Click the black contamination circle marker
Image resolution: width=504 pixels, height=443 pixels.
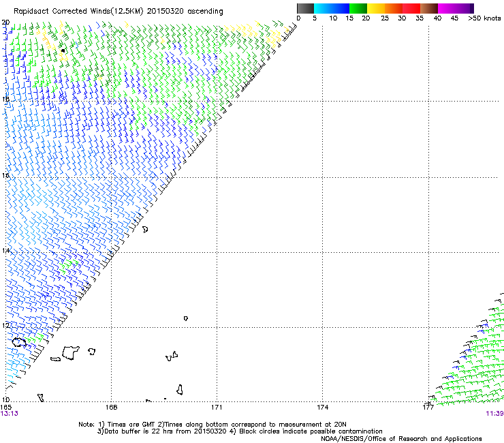(x=63, y=50)
